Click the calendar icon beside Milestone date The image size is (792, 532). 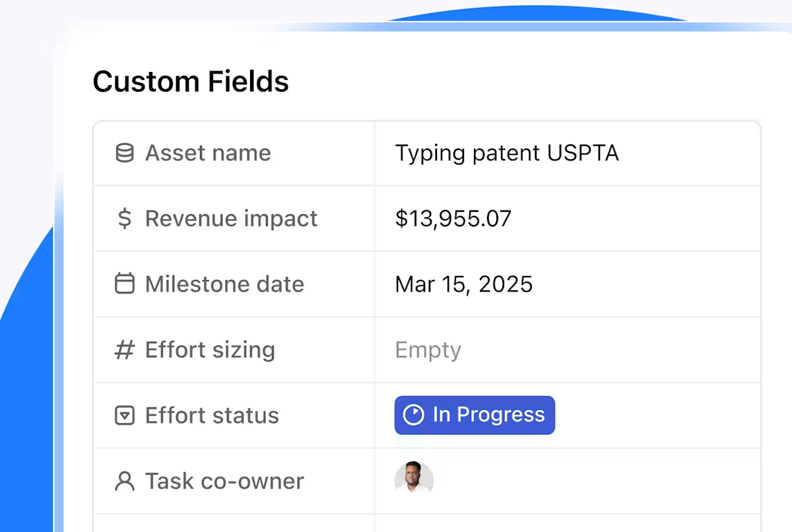[124, 284]
